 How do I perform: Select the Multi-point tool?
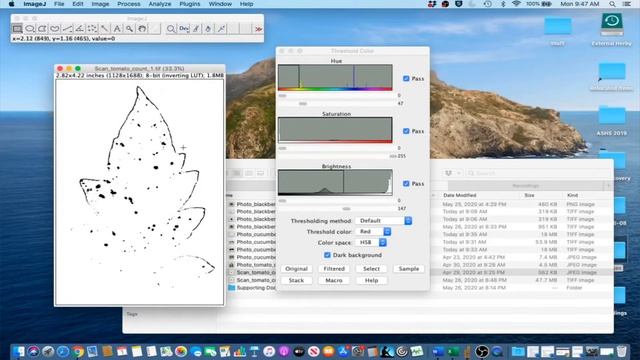click(x=92, y=29)
